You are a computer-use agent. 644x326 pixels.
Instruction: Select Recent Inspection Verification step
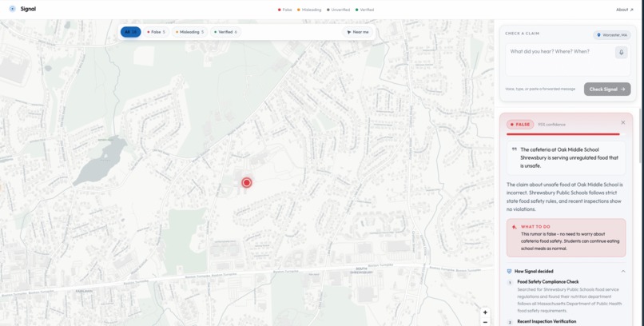pos(547,321)
